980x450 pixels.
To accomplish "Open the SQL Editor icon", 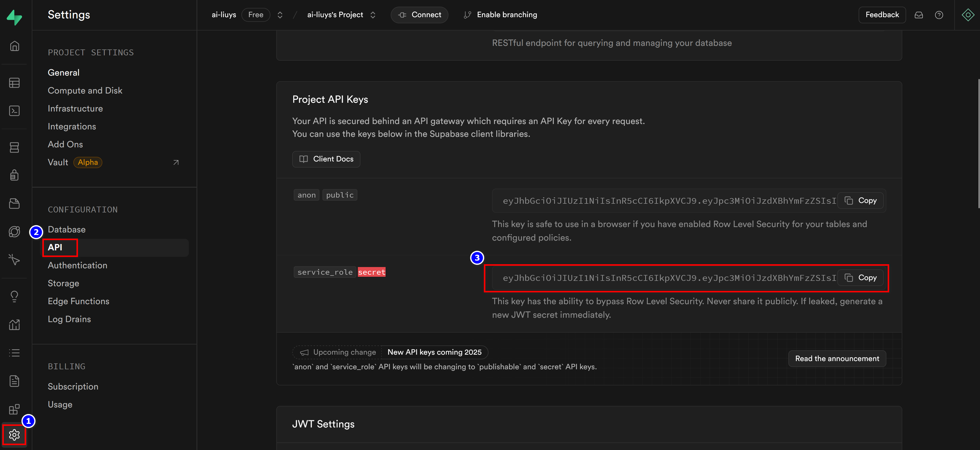I will pos(14,111).
